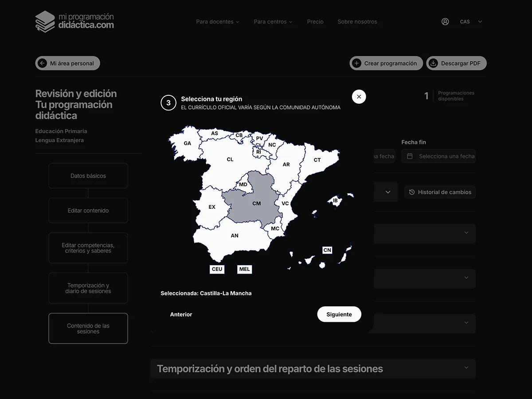
Task: Select Cantabria (CB) on the map
Action: pyautogui.click(x=239, y=135)
